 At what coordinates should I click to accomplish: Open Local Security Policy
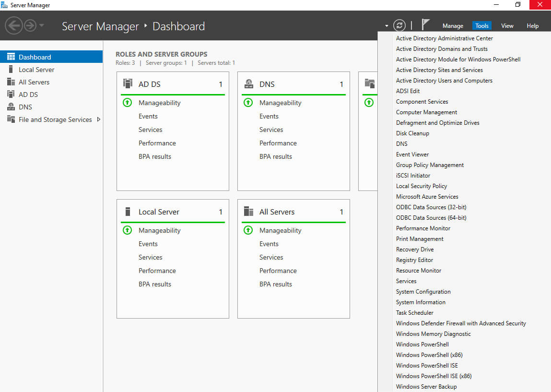tap(422, 186)
